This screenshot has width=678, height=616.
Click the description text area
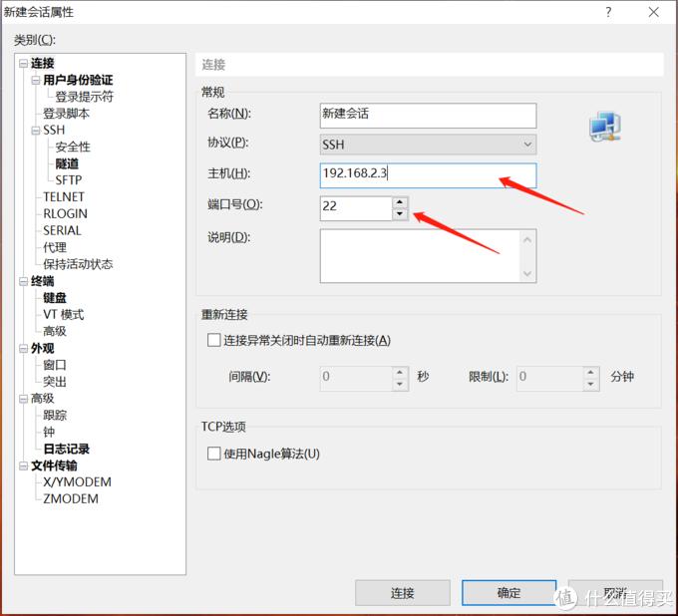421,256
